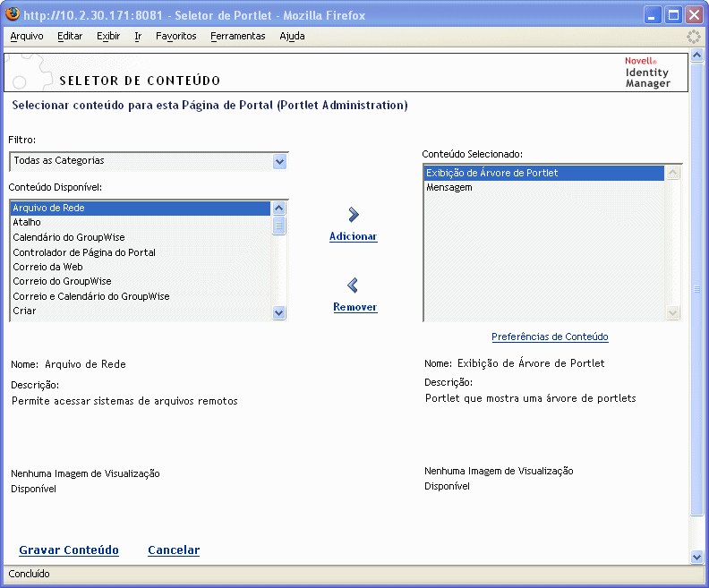Click the Remover link

tap(355, 307)
